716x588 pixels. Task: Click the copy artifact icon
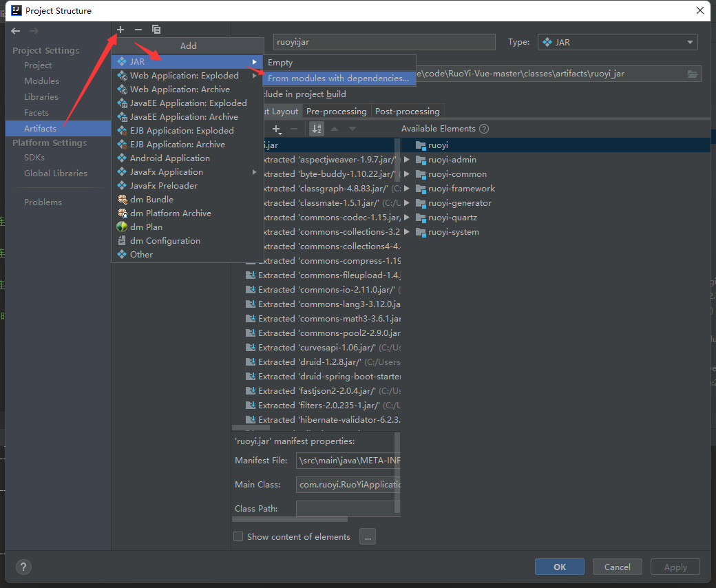tap(156, 30)
